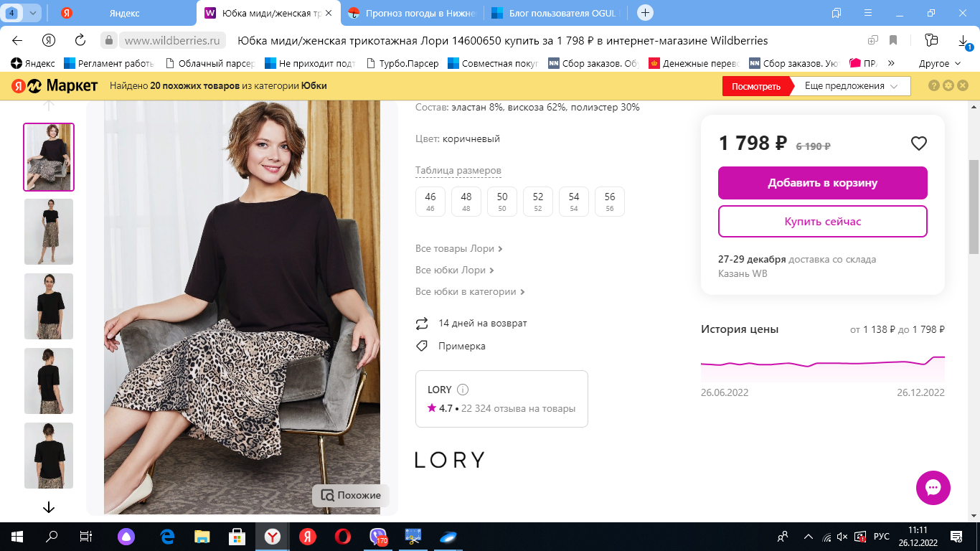Open 'Все юбки в категории' link
This screenshot has height=551, width=980.
pyautogui.click(x=471, y=292)
